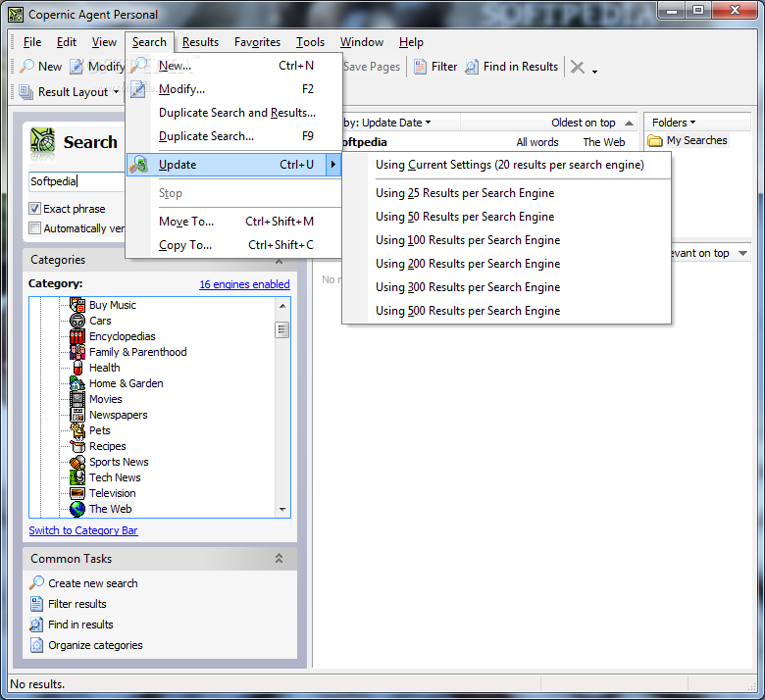765x700 pixels.
Task: Open the 16 engines enabled link
Action: point(244,284)
